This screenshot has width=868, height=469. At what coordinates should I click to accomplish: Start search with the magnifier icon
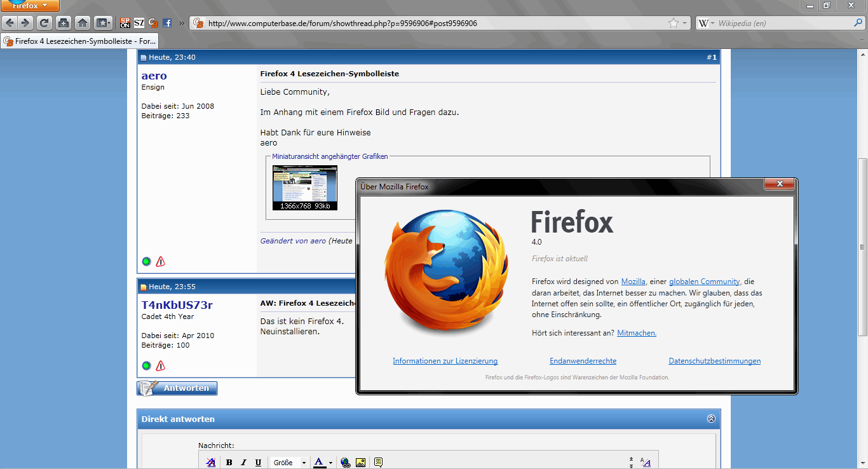857,24
